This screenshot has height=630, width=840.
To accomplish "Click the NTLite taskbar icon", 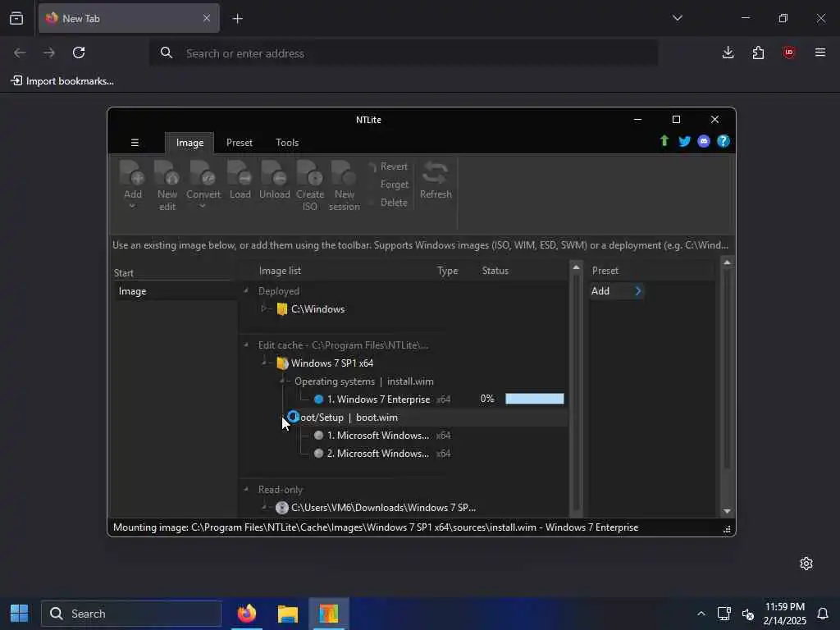I will [x=328, y=614].
